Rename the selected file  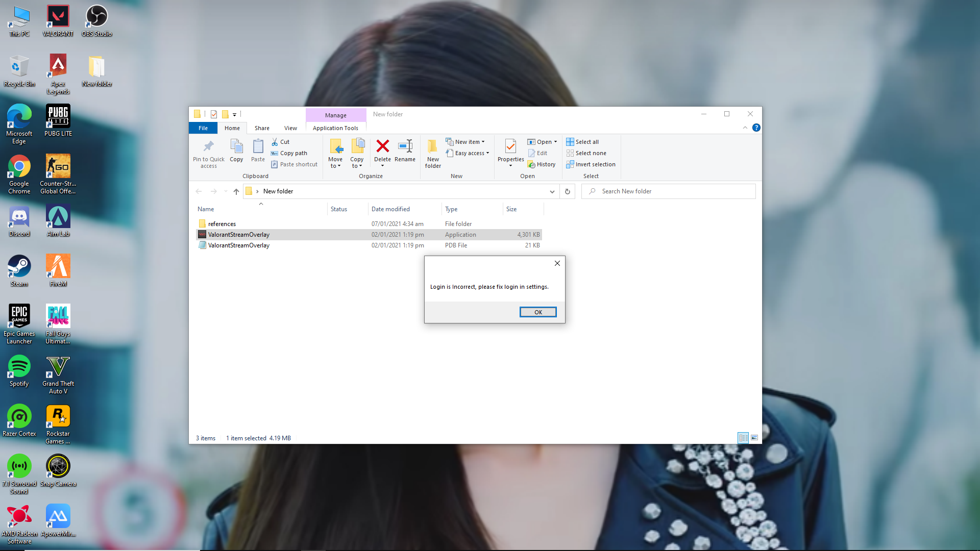[x=405, y=152]
